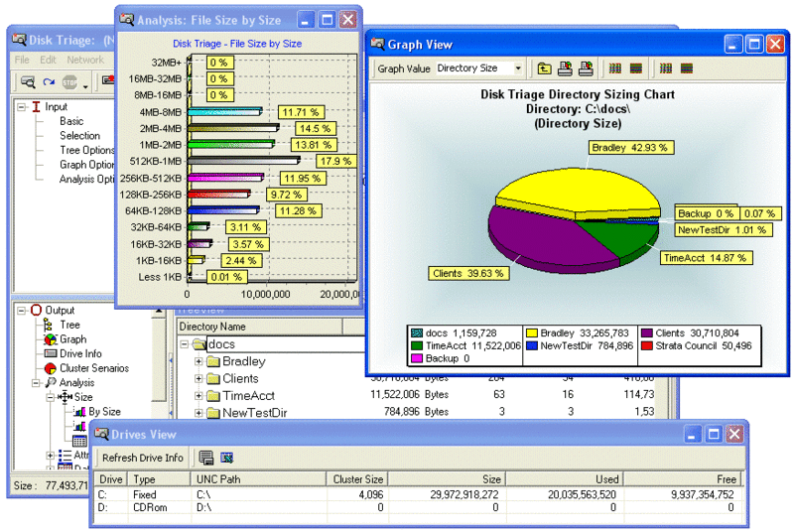Click Refresh Drive Info button
Screen dimensions: 794x532
142,458
